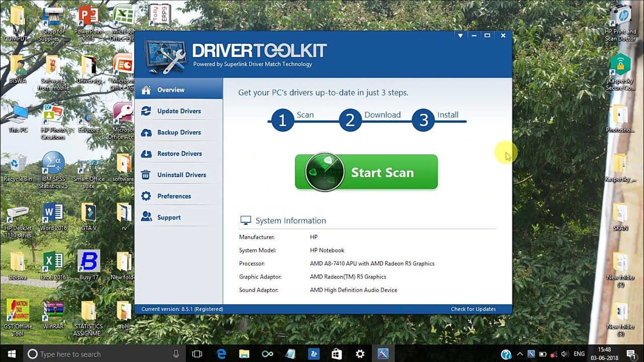
Task: Select the Busy 17 desktop icon
Action: click(x=89, y=266)
